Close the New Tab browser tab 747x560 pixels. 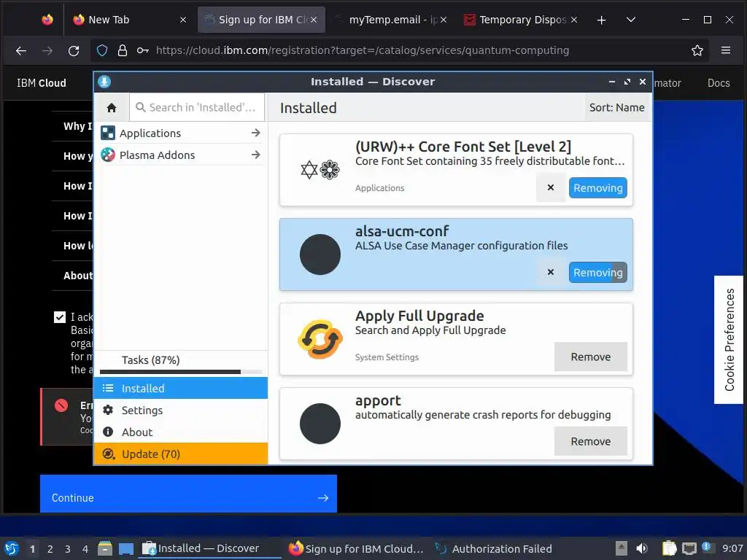tap(183, 20)
